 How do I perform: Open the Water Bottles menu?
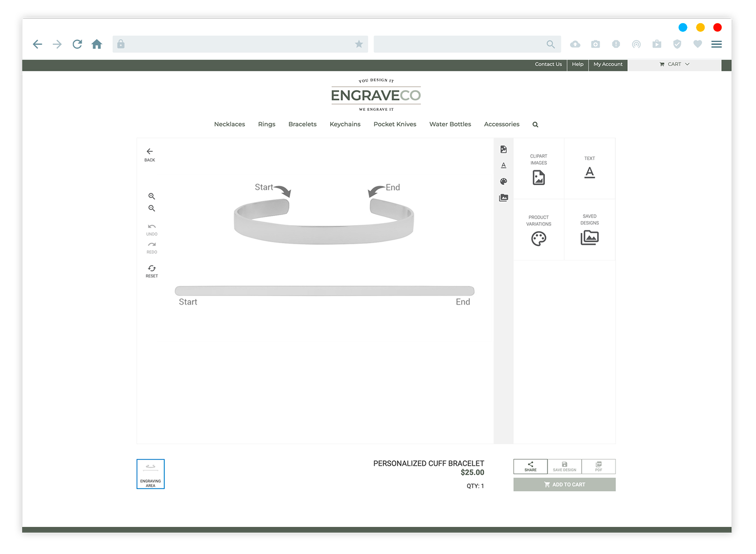tap(450, 124)
